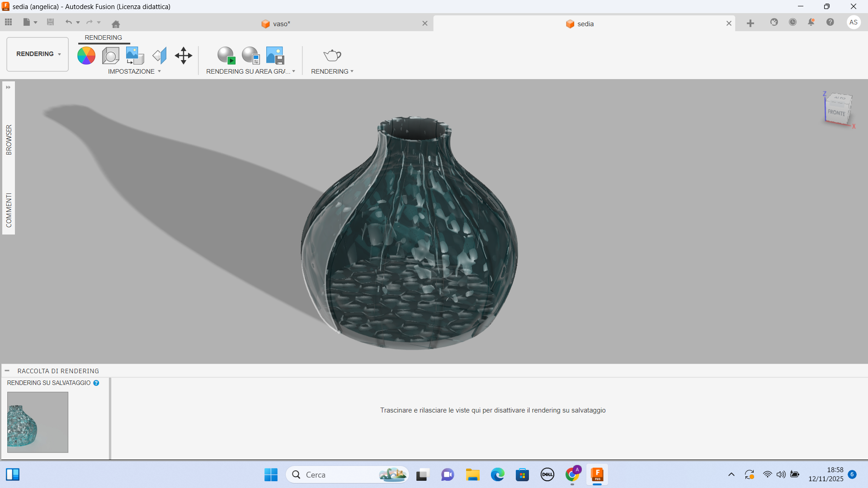Open the COMMENTI side panel tab
Screen dimensions: 868x488
point(9,210)
